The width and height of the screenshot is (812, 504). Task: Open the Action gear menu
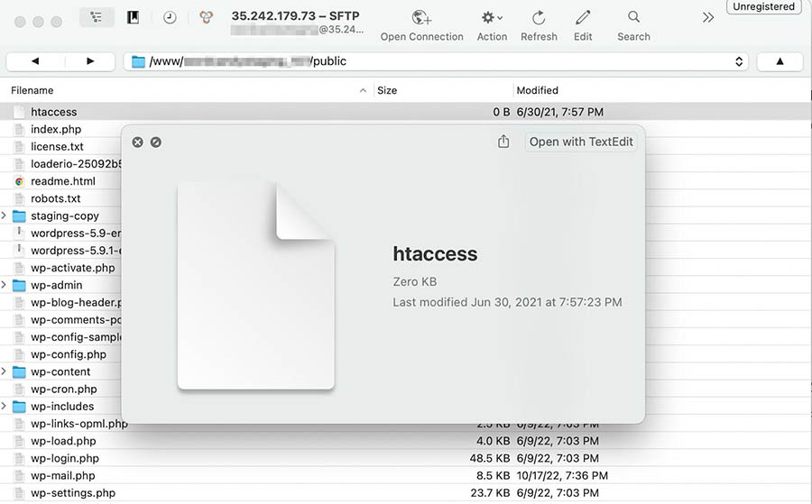pos(492,19)
